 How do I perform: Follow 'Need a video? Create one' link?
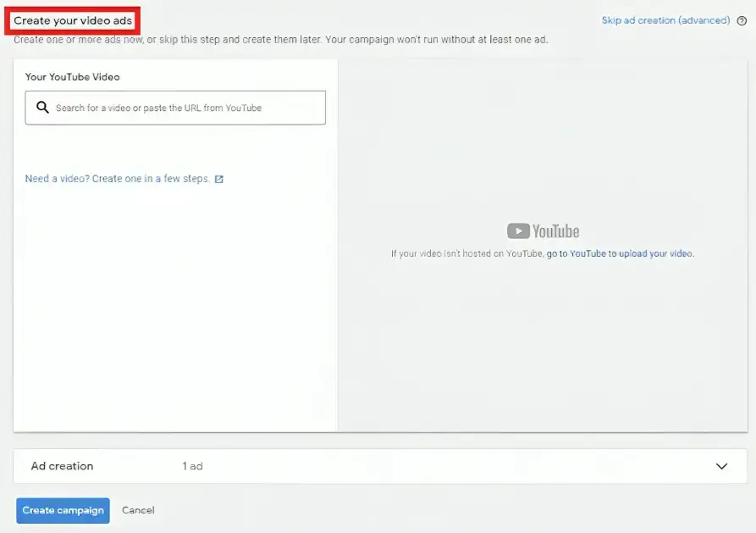pyautogui.click(x=117, y=179)
